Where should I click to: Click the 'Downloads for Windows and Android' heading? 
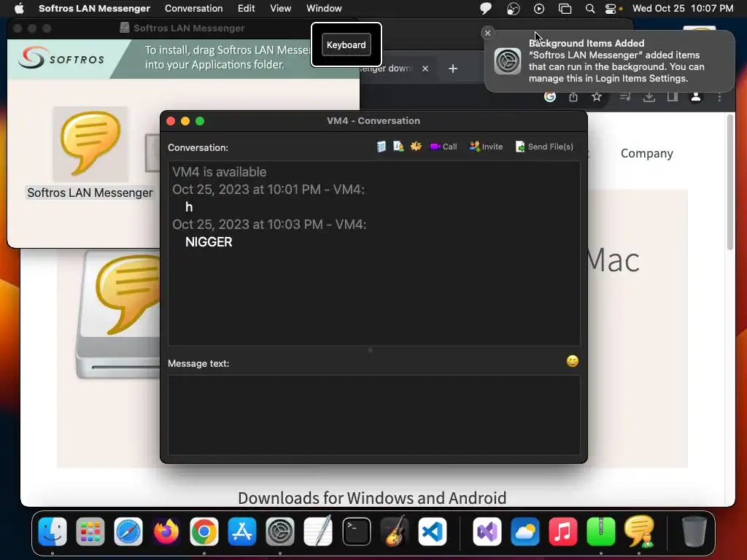[372, 497]
